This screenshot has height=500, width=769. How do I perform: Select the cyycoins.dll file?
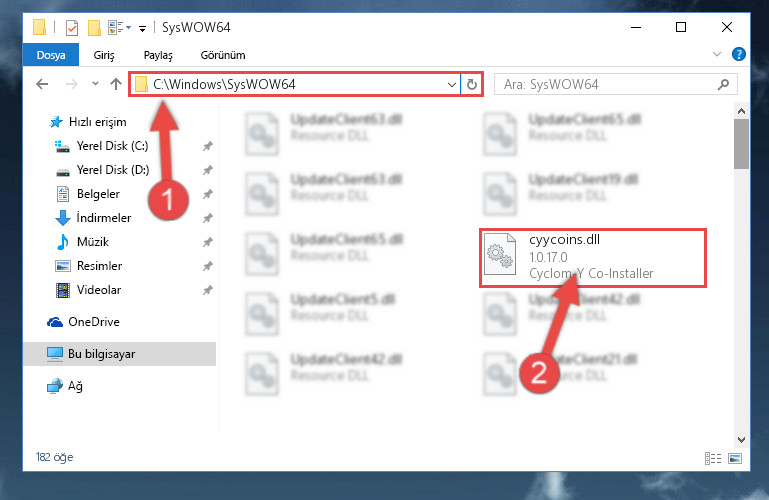click(592, 257)
